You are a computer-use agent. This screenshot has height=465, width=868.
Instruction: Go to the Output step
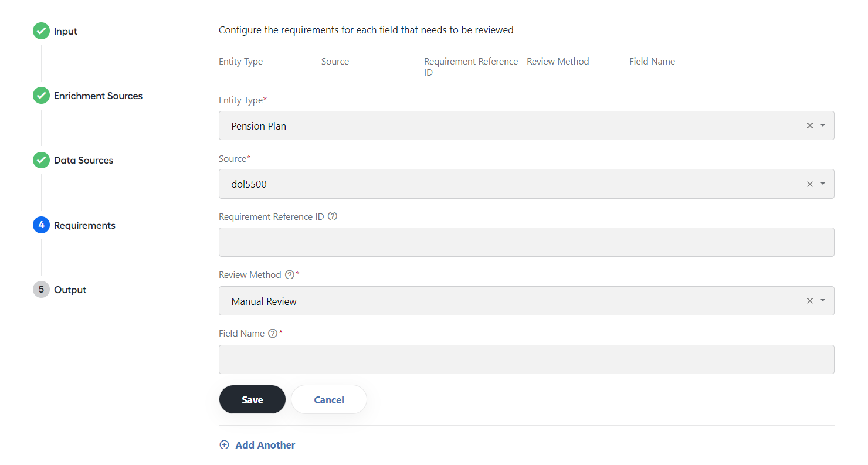pyautogui.click(x=70, y=290)
